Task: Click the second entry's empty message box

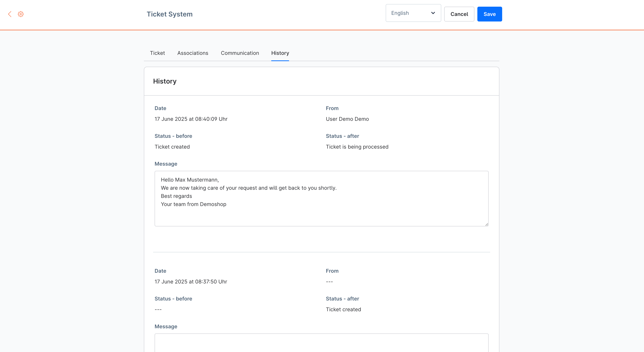Action: [321, 343]
